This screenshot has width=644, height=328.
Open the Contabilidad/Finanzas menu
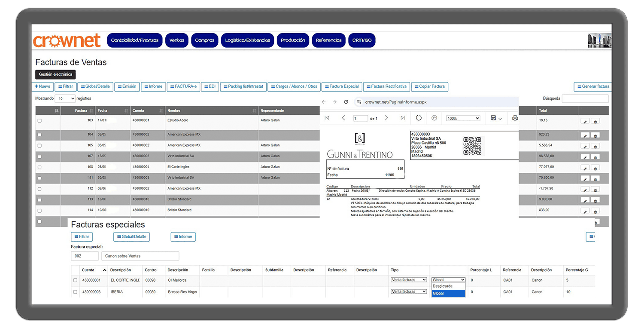134,40
